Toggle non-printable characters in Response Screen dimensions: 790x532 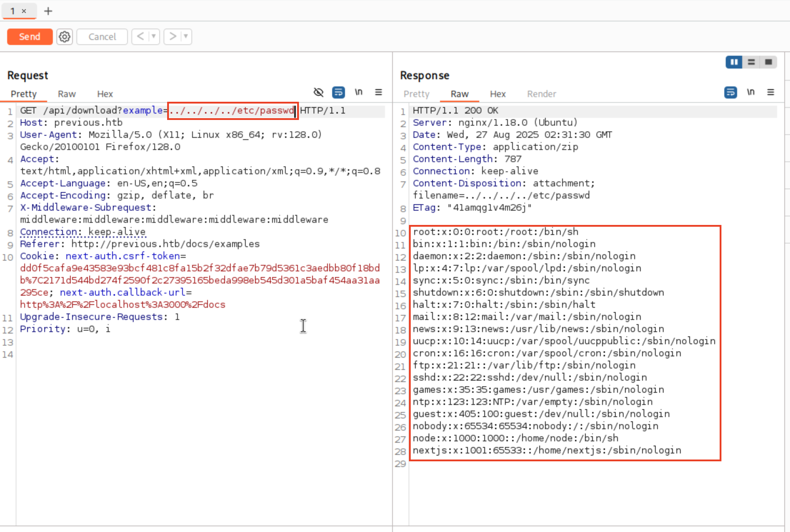click(x=751, y=92)
